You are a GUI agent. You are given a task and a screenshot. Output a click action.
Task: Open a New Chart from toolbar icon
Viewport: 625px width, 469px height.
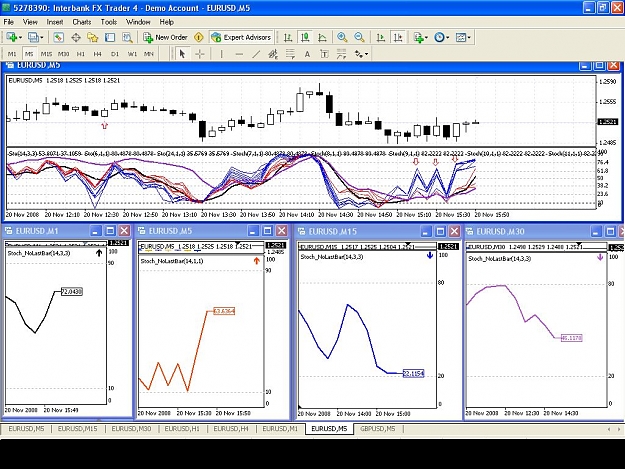[x=11, y=37]
